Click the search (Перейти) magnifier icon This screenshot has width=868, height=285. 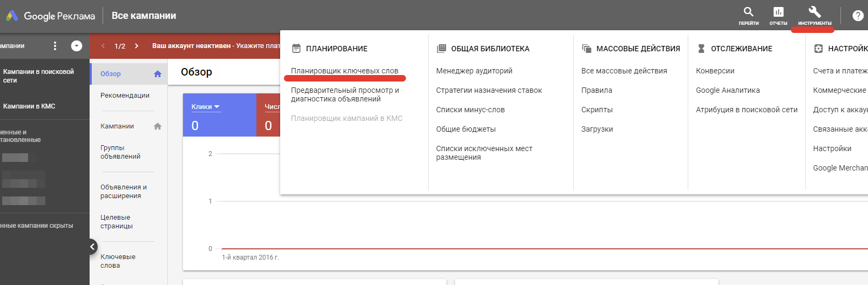click(x=748, y=12)
